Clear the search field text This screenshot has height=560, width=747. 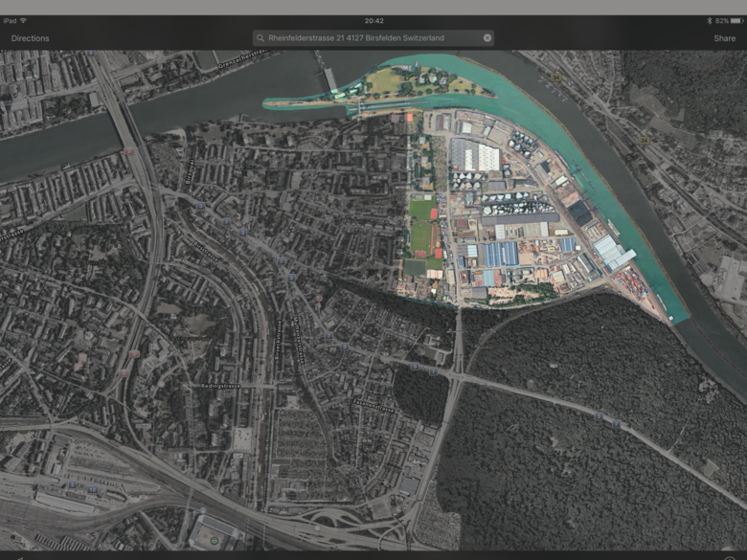click(487, 38)
